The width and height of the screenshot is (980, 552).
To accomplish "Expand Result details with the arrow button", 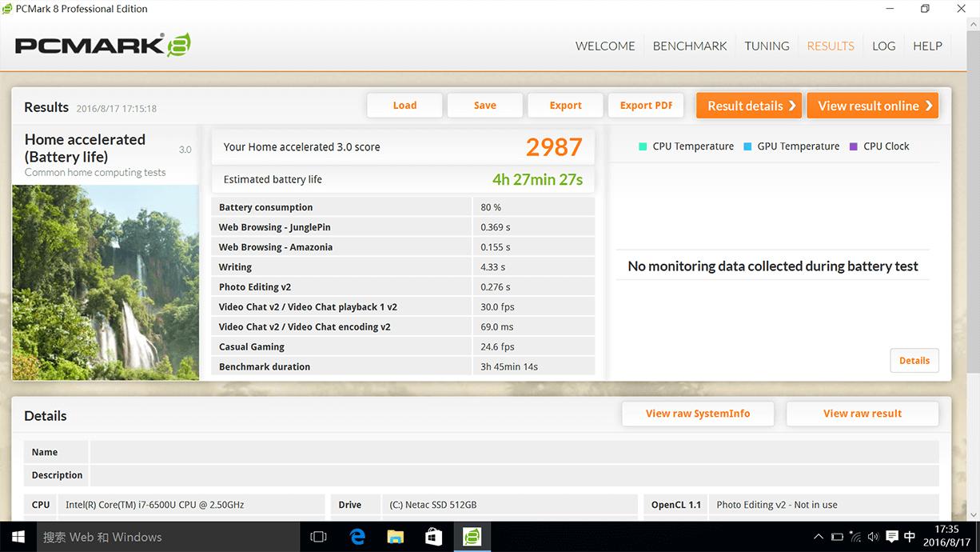I will tap(749, 106).
